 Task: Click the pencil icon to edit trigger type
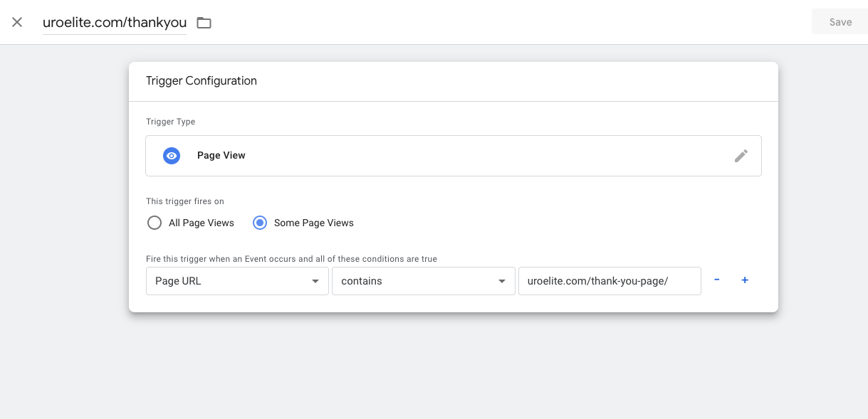pos(741,156)
